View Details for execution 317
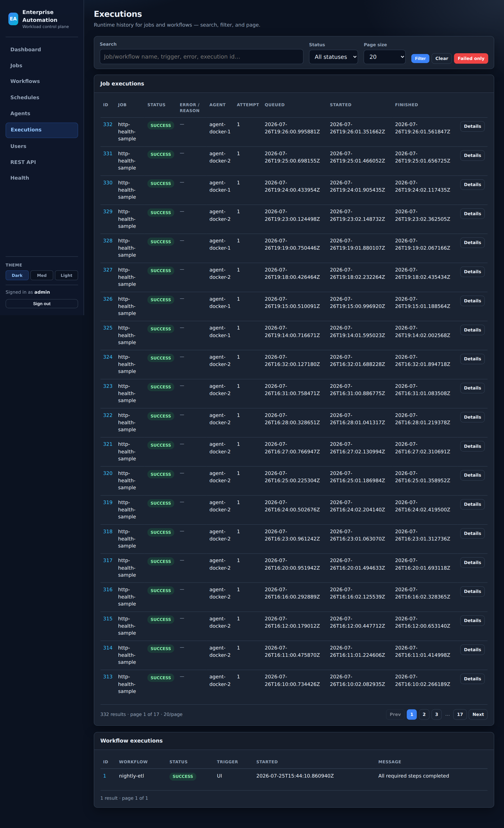504x828 pixels. (x=472, y=563)
